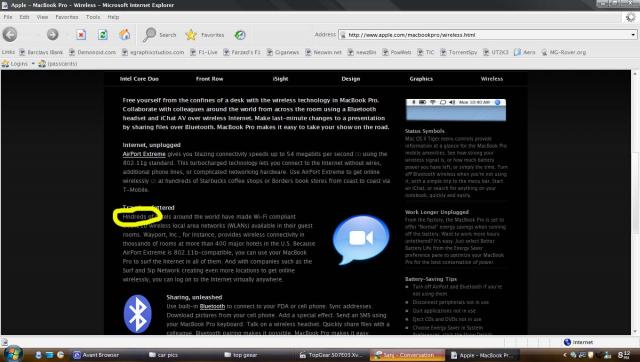640x362 pixels.
Task: Open the Tools menu
Action: coord(93,17)
